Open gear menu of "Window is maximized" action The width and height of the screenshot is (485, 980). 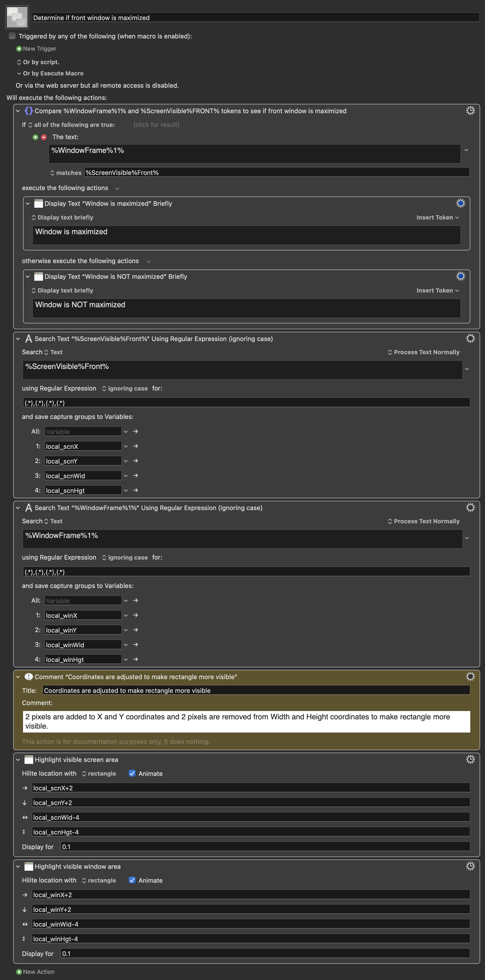click(460, 203)
